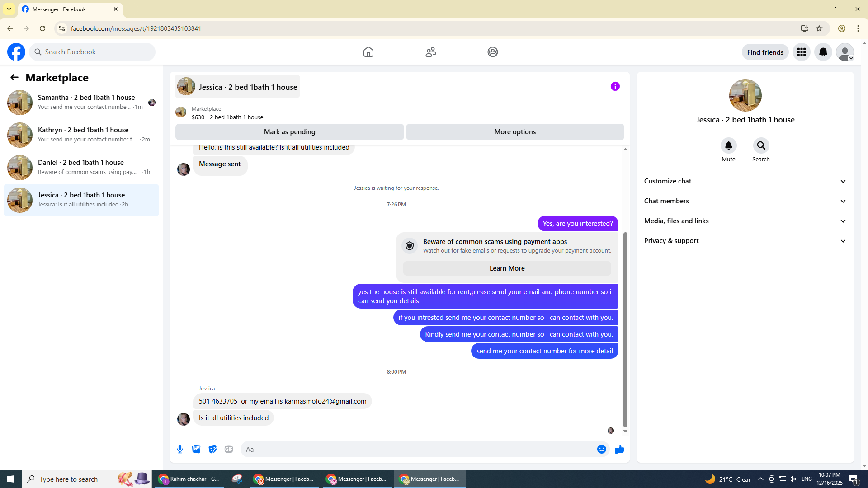This screenshot has height=488, width=868.
Task: Open the notifications bell
Action: pos(823,52)
